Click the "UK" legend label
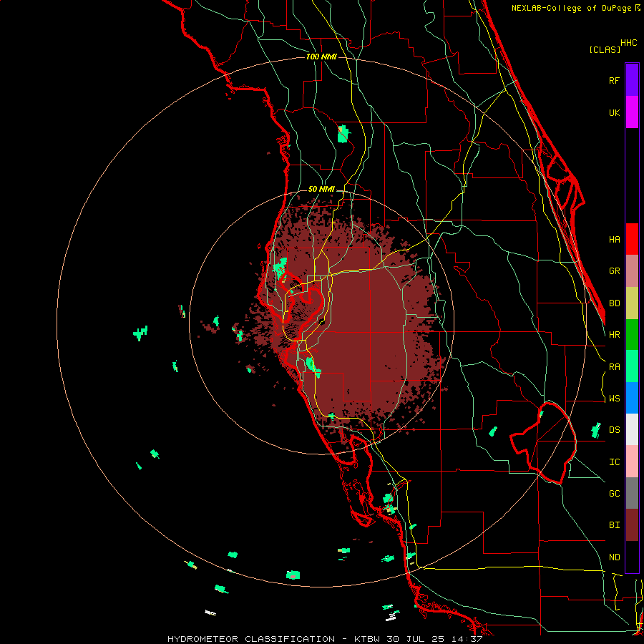This screenshot has width=644, height=644. pyautogui.click(x=615, y=112)
